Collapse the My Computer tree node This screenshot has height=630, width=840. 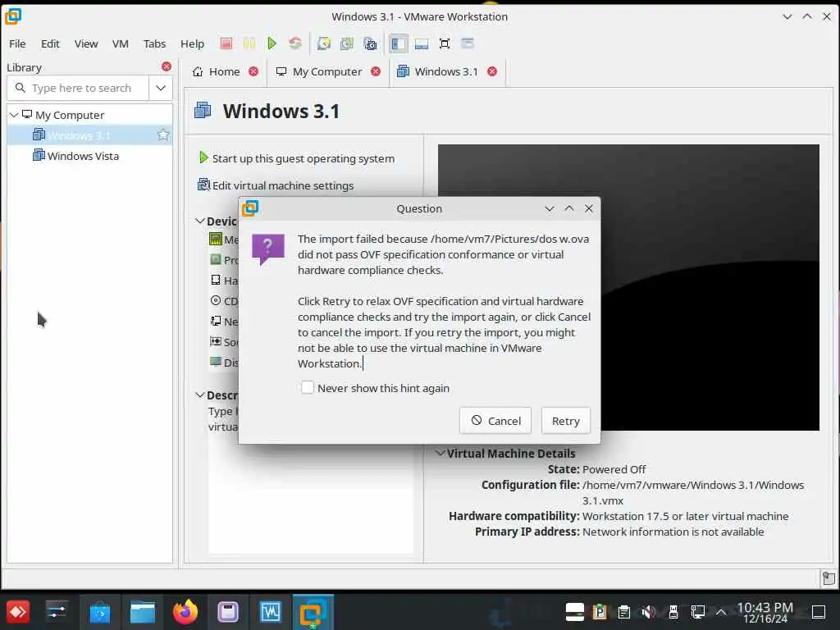pos(14,115)
